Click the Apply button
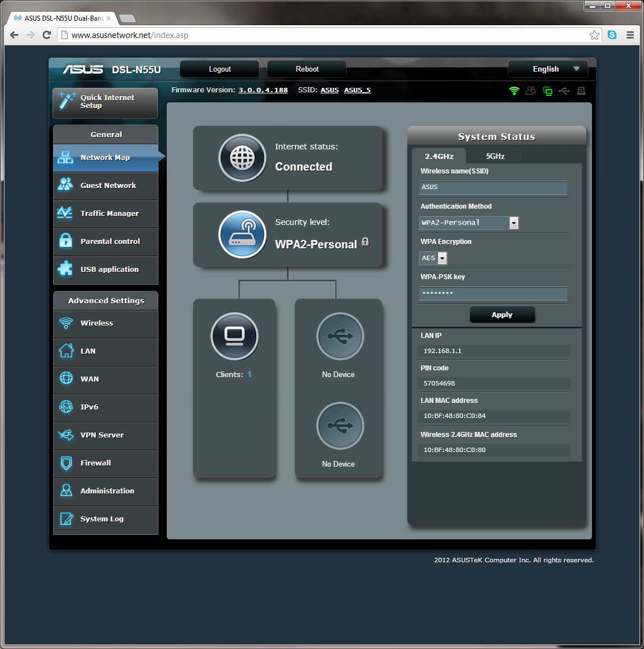Viewport: 644px width, 649px height. click(502, 314)
